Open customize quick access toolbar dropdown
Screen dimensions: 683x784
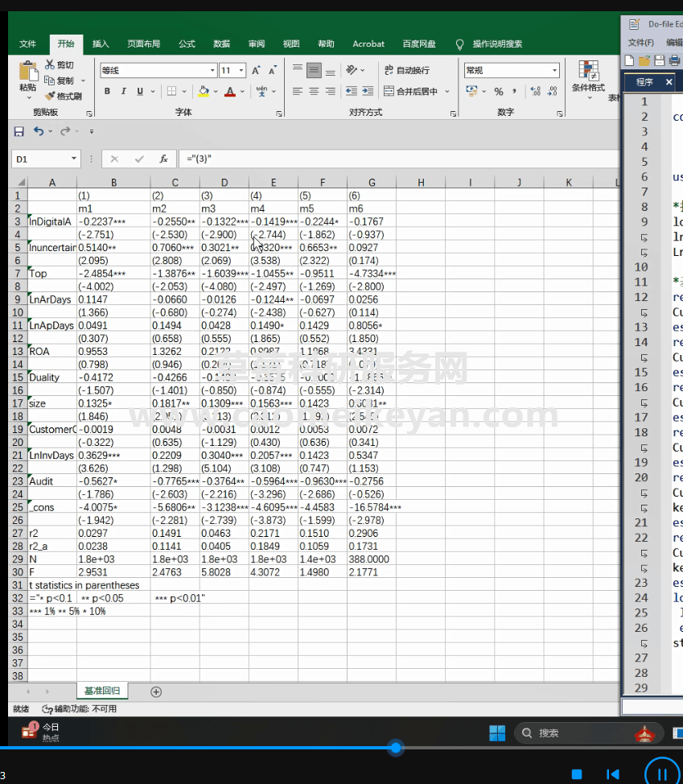click(x=92, y=131)
